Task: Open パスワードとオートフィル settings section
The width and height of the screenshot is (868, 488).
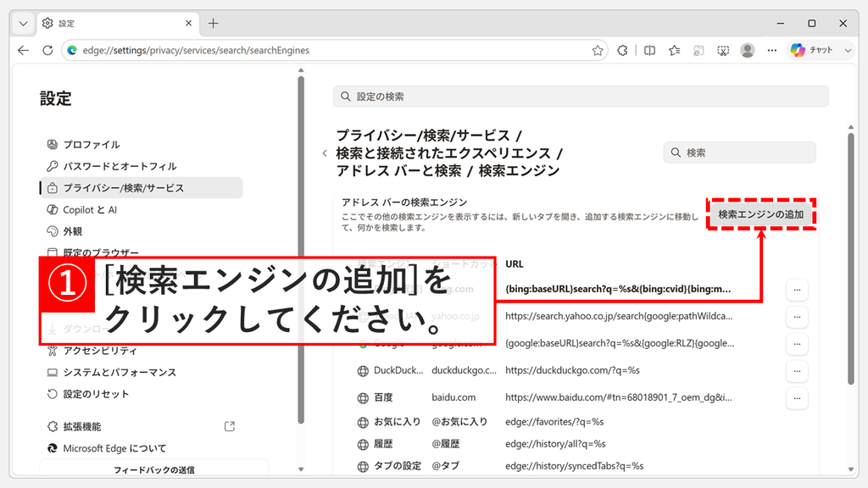Action: click(x=142, y=166)
